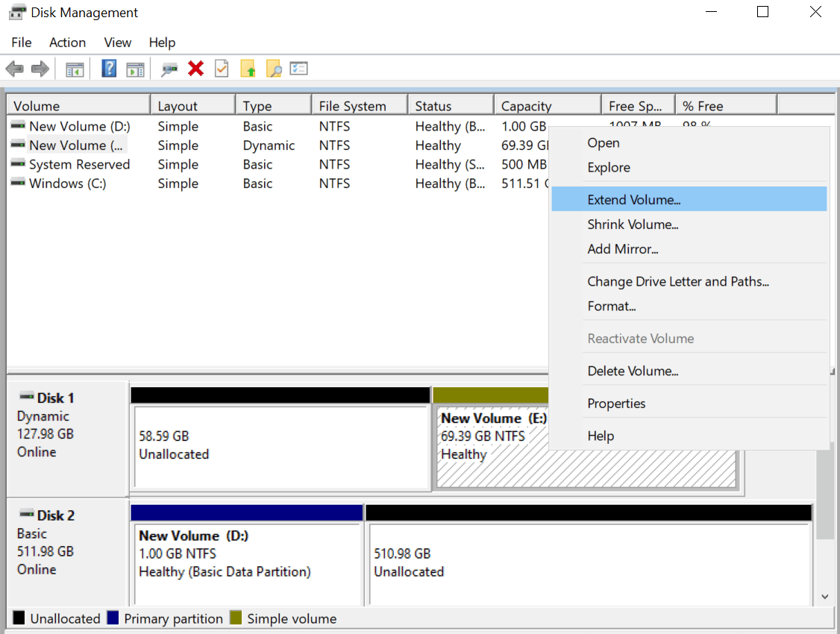This screenshot has height=634, width=840.
Task: Click the Disk Management title bar icon
Action: click(17, 12)
